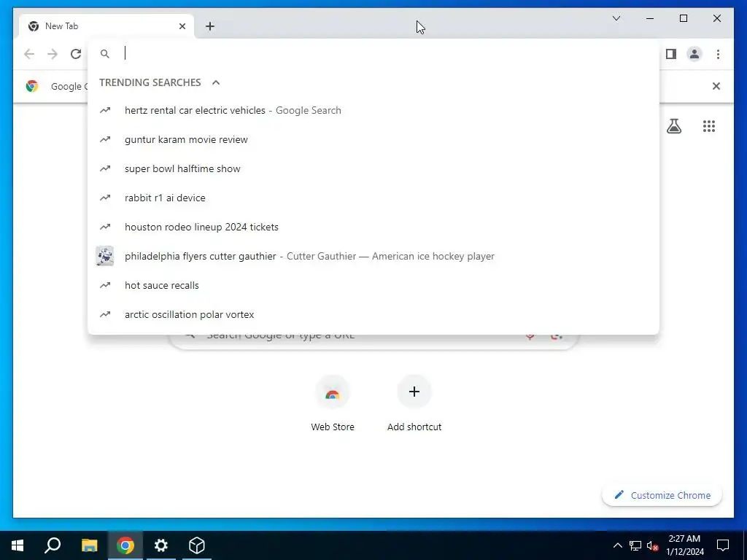Open a new tab with the plus button
Screen dimensions: 747x560
point(210,26)
